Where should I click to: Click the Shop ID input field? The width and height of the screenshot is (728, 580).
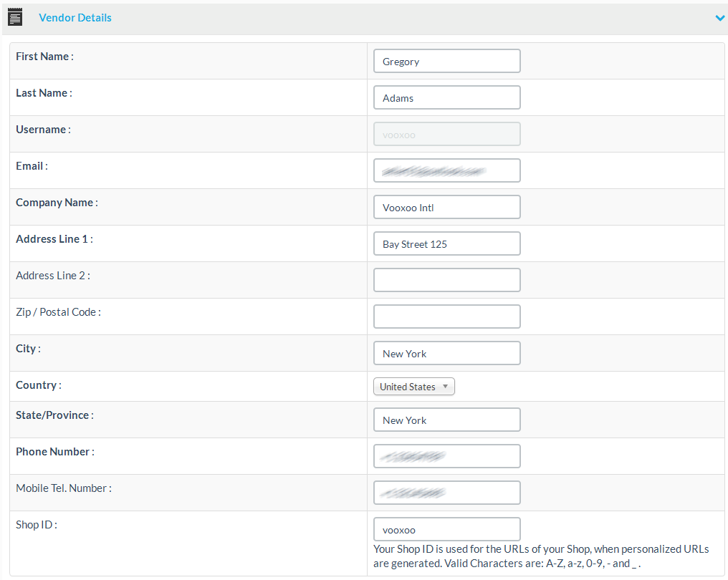tap(446, 530)
